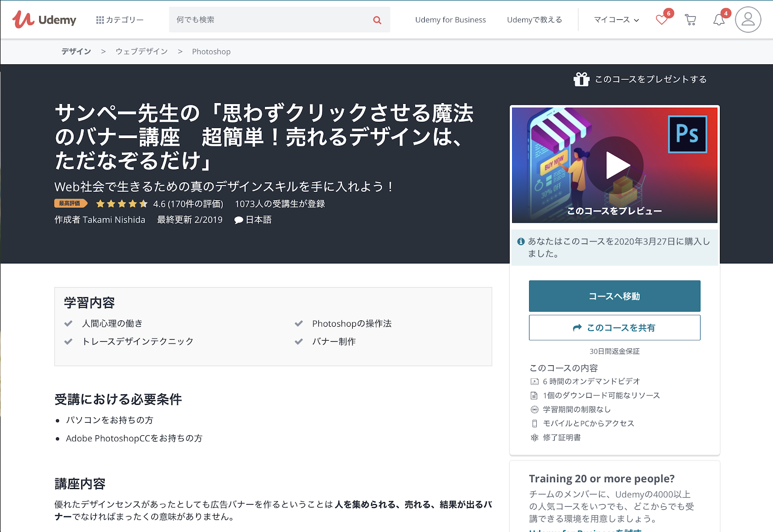Click gift icon to present course
Viewport: 773px width, 532px height.
(x=581, y=79)
